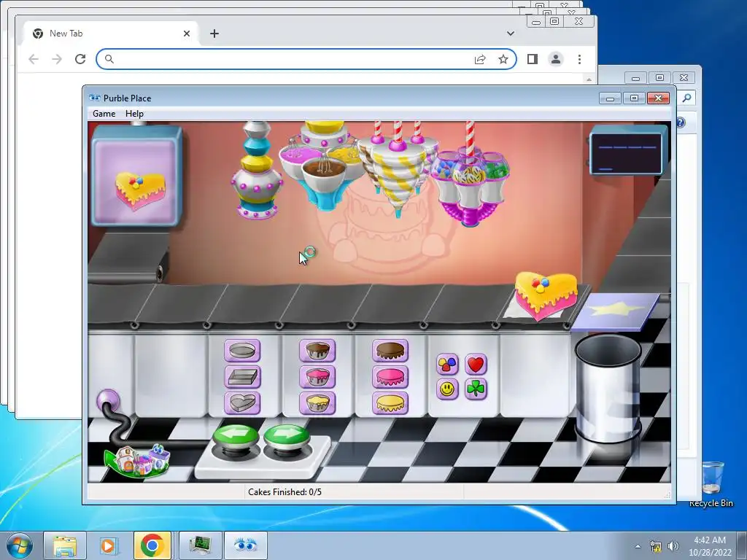Open Chrome's three-dot menu
This screenshot has height=560, width=747.
[x=579, y=59]
